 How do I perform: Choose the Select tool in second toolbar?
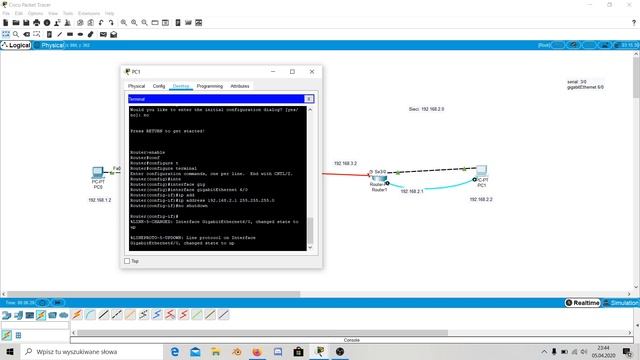tap(6, 34)
